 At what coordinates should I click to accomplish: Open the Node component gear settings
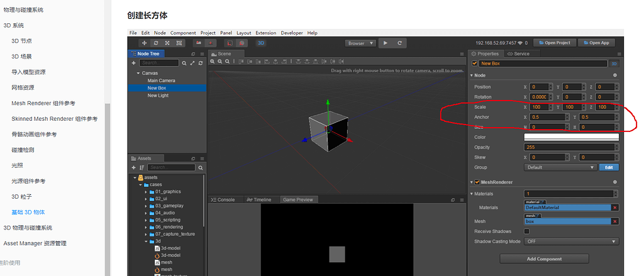(x=615, y=75)
